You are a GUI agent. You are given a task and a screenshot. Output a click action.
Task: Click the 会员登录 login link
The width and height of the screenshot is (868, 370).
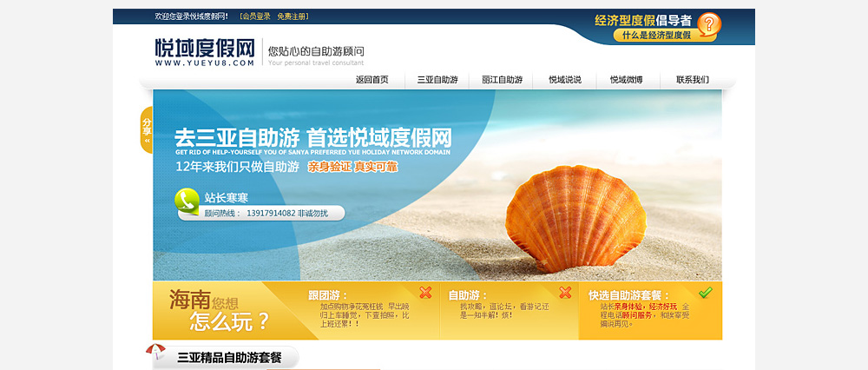pos(255,17)
